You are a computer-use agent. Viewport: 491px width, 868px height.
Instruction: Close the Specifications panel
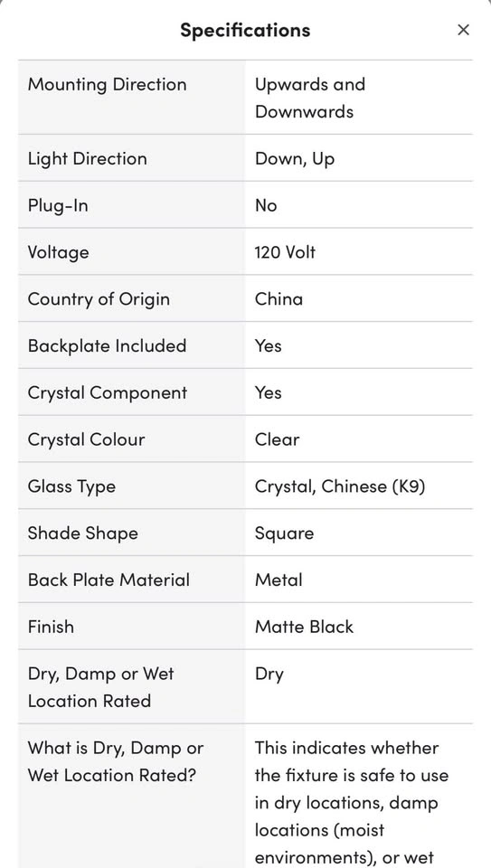tap(463, 30)
